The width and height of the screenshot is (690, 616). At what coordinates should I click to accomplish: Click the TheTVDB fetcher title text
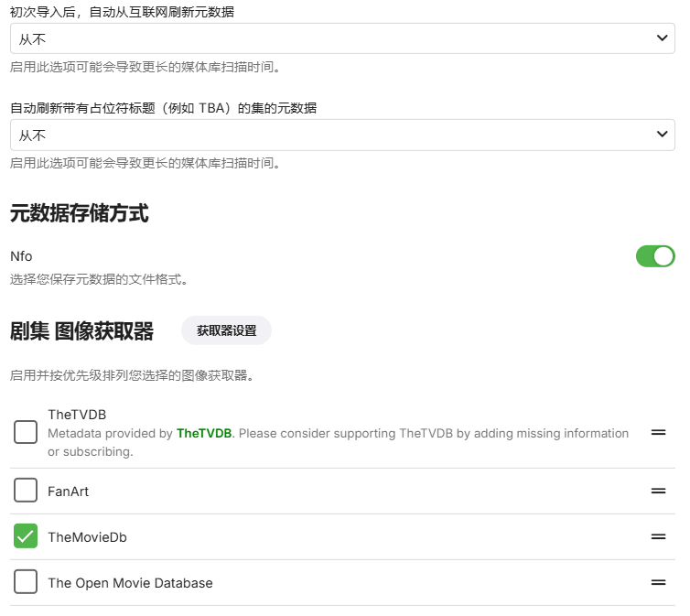point(77,415)
